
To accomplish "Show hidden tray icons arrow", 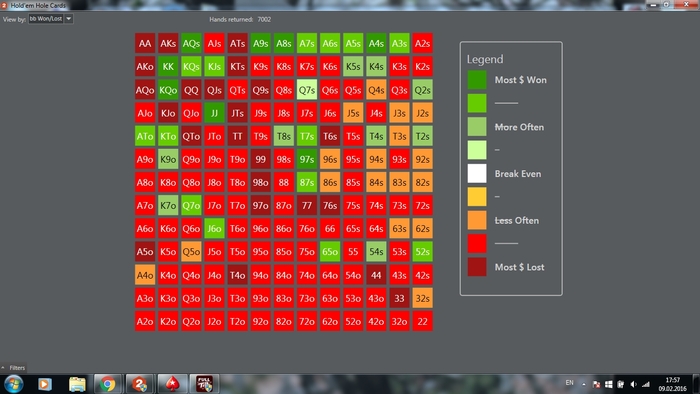I will coord(583,384).
